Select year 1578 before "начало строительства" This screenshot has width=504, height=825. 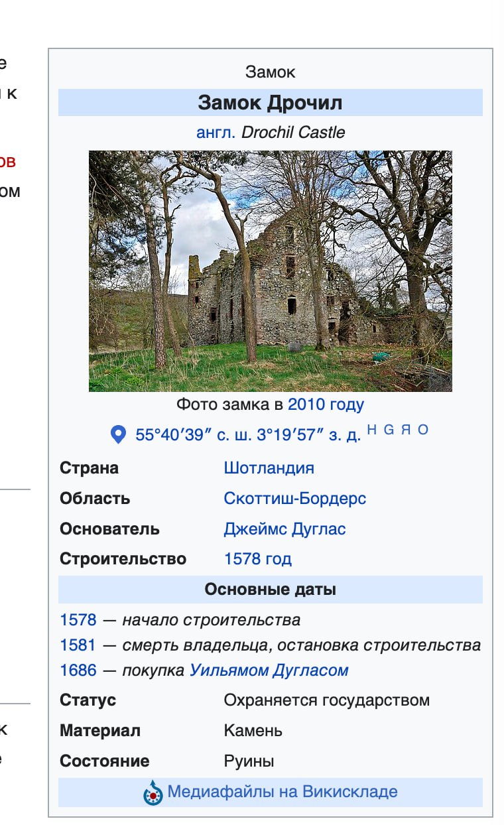point(78,620)
